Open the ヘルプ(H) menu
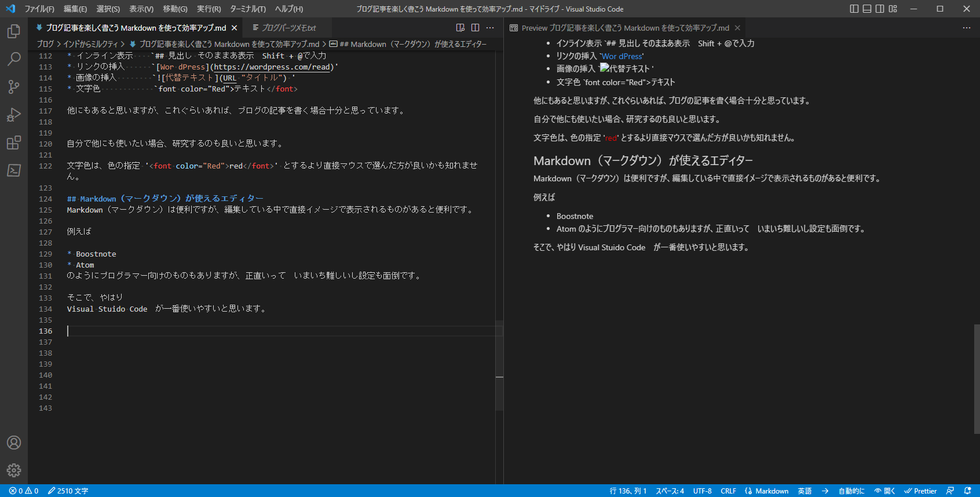The image size is (980, 497). coord(288,9)
